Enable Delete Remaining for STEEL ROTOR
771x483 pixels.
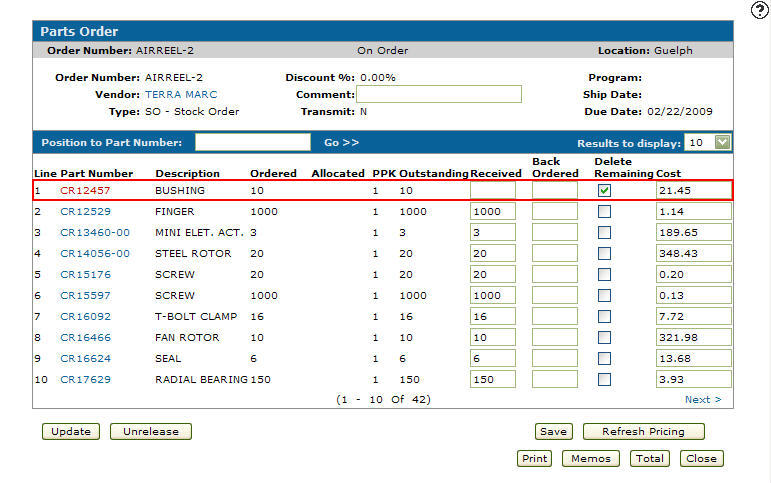[x=604, y=253]
